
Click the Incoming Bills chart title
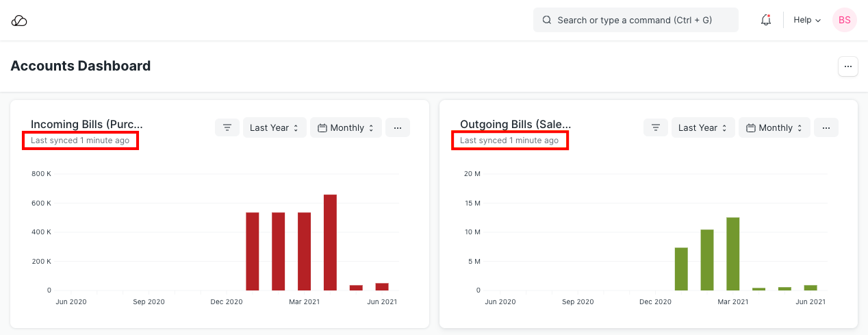pyautogui.click(x=87, y=124)
